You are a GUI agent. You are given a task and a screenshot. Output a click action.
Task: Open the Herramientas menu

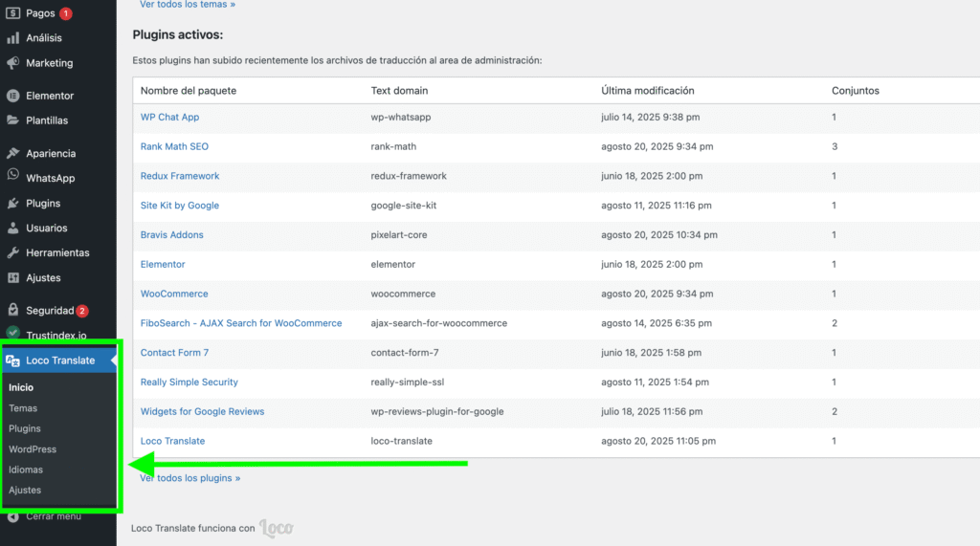point(58,253)
